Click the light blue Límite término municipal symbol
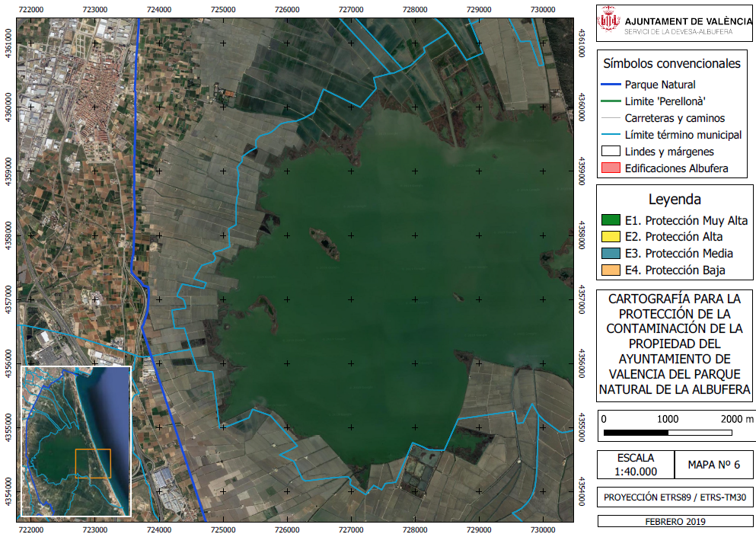The width and height of the screenshot is (756, 534). point(611,135)
